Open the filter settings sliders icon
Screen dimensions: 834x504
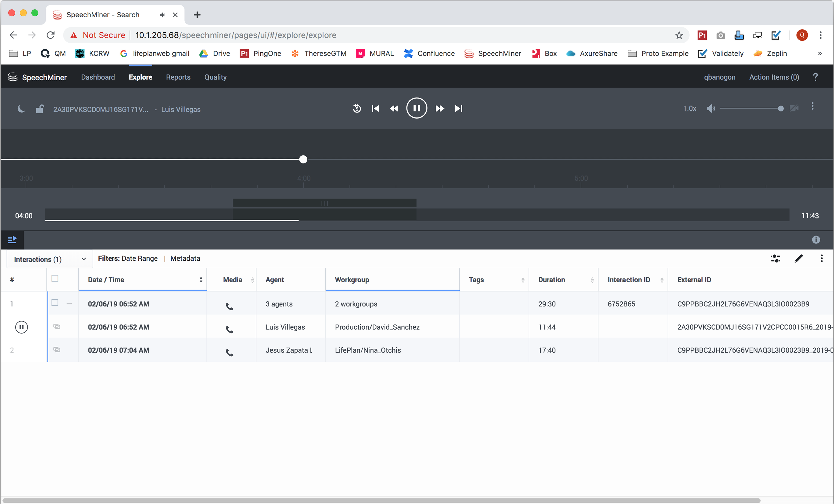tap(775, 259)
